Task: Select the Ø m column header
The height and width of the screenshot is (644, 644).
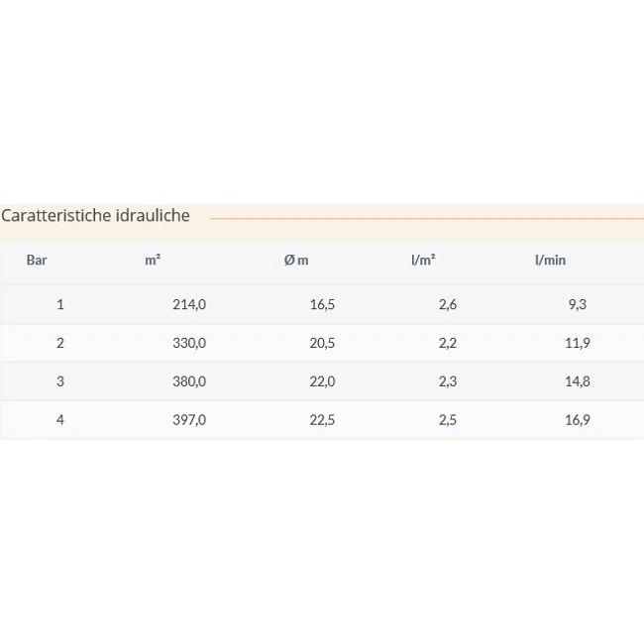Action: (296, 260)
